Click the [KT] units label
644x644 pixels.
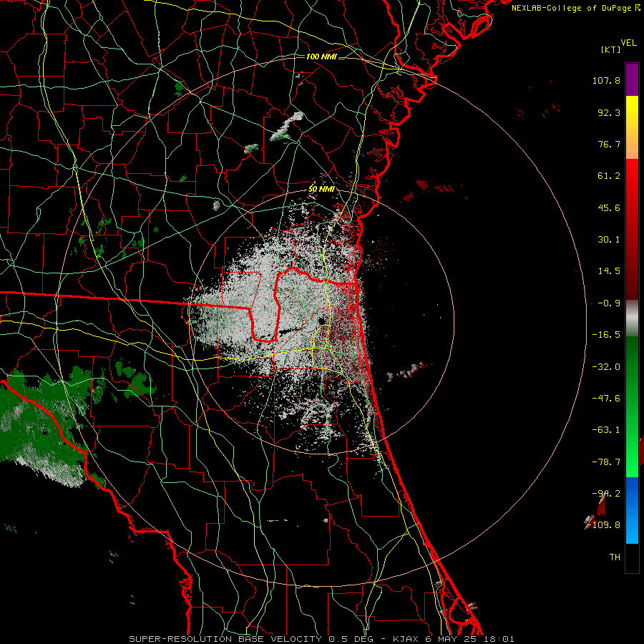(x=611, y=50)
